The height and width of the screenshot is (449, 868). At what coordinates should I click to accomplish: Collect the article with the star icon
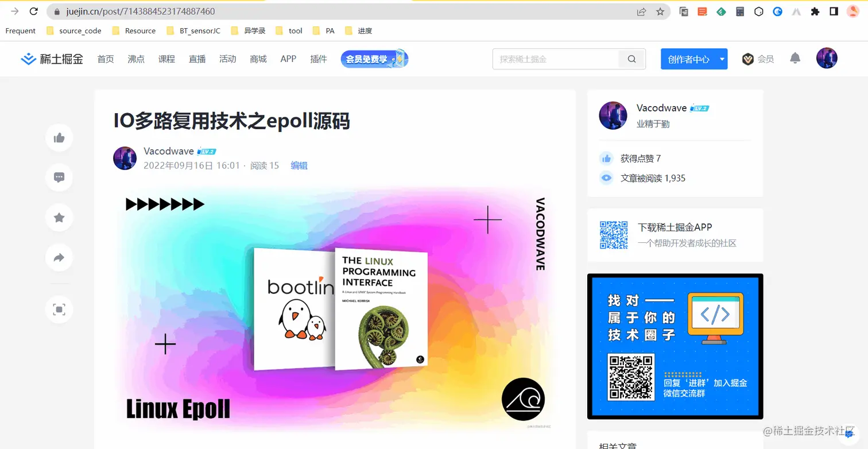(x=59, y=218)
